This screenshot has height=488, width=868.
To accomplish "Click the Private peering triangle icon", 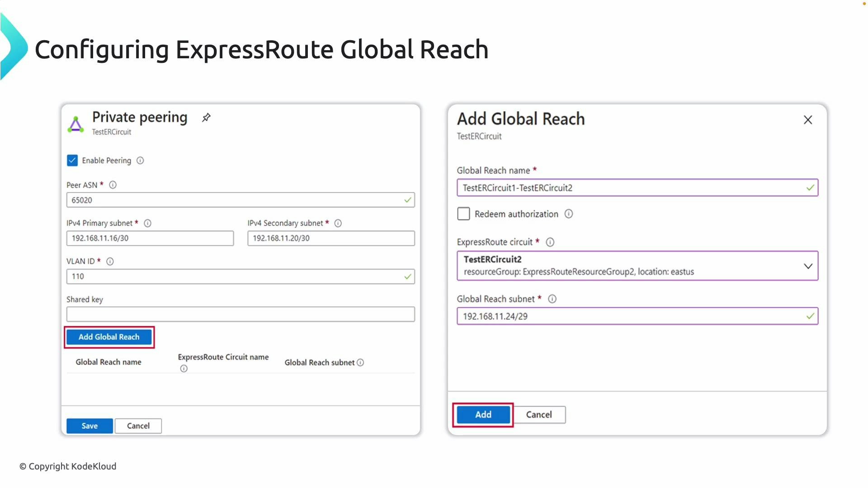I will coord(75,123).
